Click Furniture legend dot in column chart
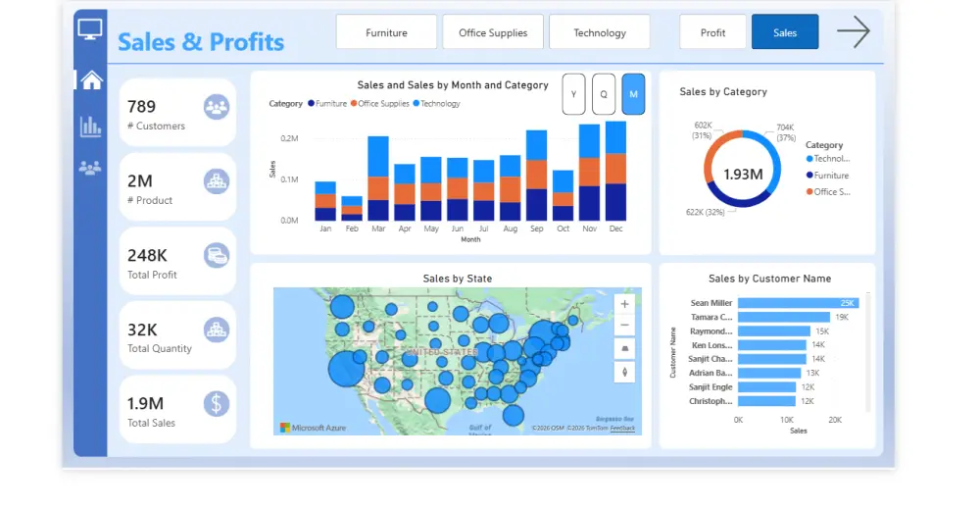 click(312, 104)
